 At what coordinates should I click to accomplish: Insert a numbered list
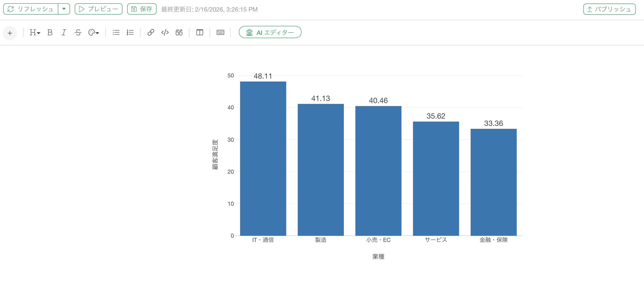point(130,32)
